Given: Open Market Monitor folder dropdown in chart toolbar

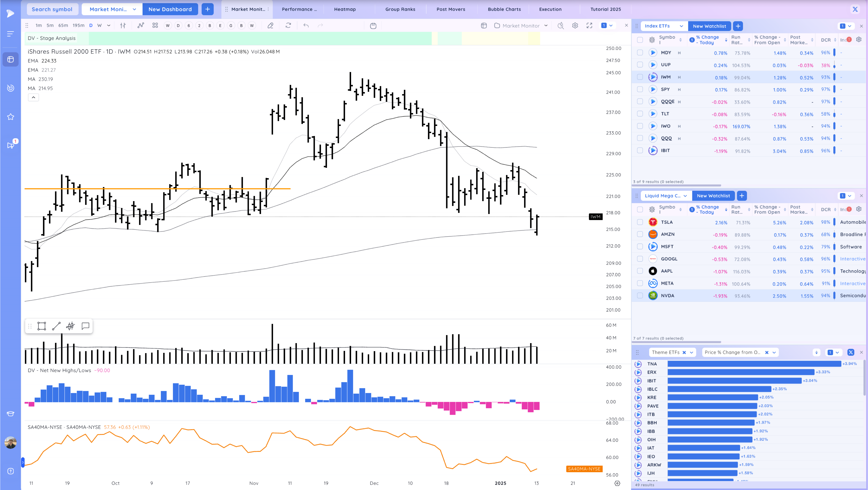Looking at the screenshot, I should pyautogui.click(x=521, y=26).
